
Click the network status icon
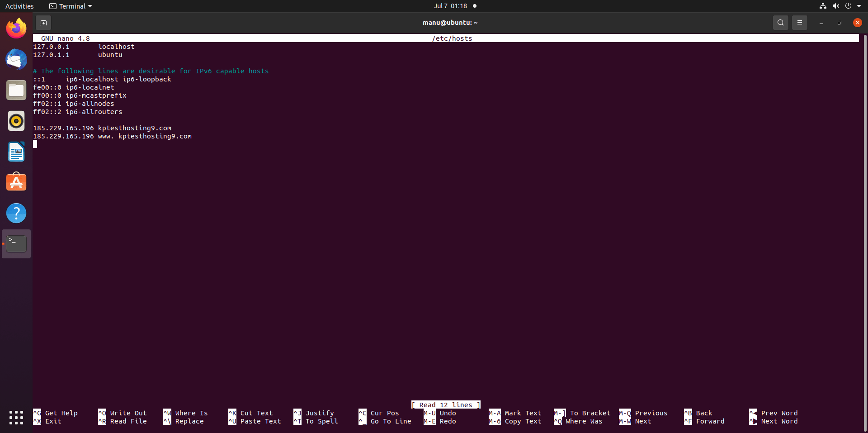[x=823, y=6]
